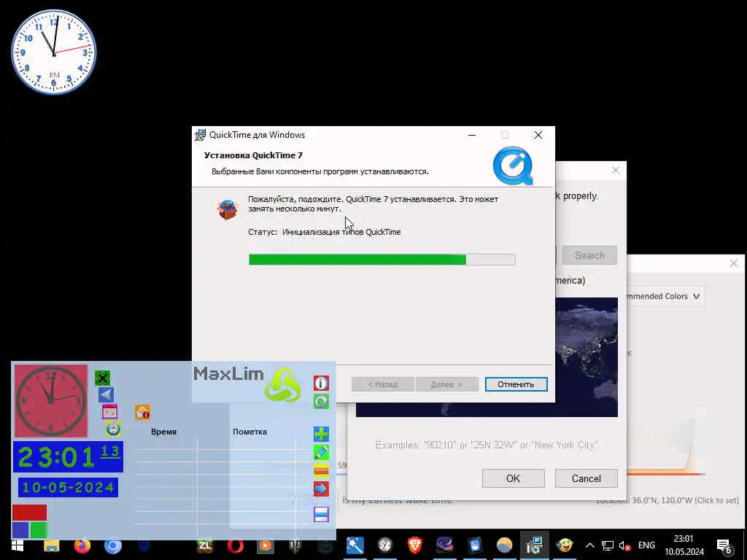
Task: Click the green X icon in MaxLim
Action: point(102,378)
